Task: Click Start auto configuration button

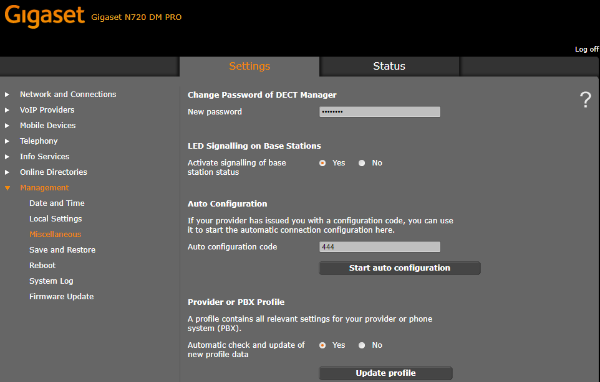Action: pos(400,268)
